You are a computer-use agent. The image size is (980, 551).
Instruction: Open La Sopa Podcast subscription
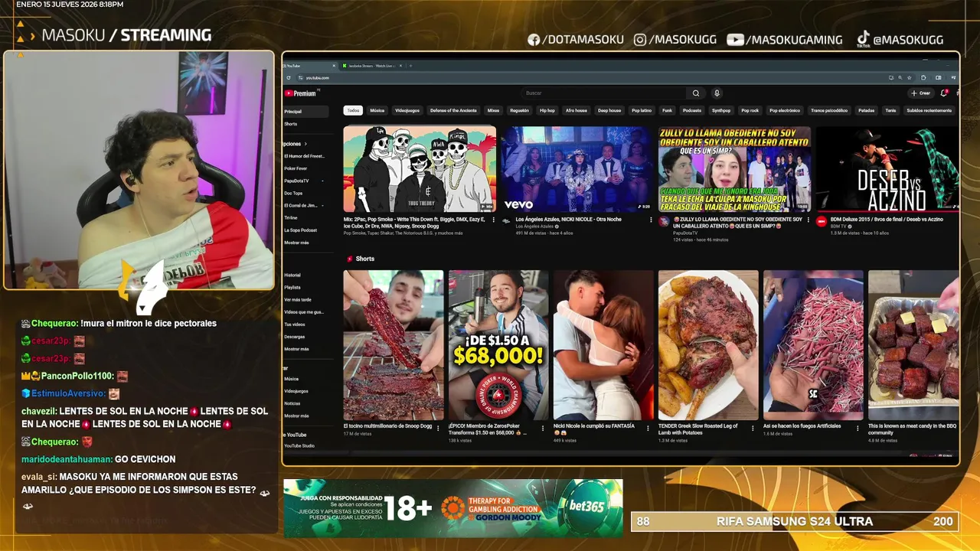coord(301,230)
